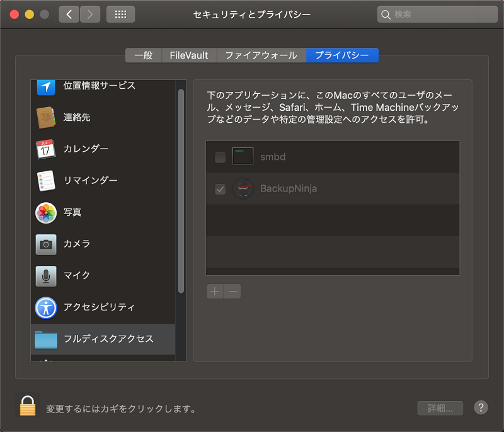Click the Reminders list icon

click(x=46, y=181)
